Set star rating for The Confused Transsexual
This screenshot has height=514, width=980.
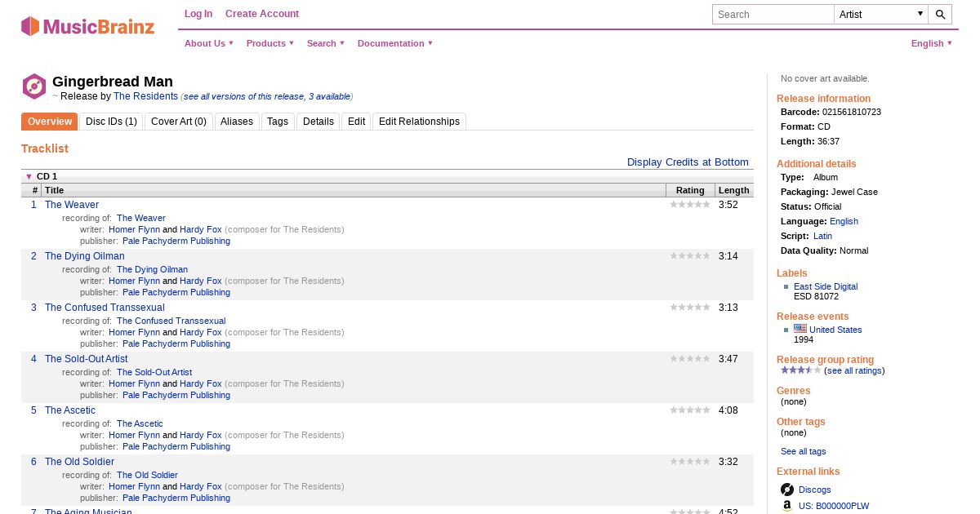(690, 308)
